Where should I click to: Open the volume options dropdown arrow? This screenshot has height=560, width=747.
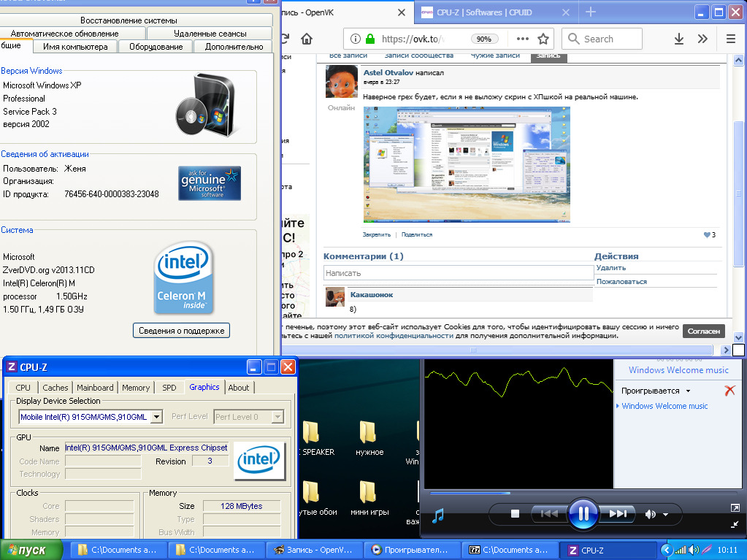[665, 515]
